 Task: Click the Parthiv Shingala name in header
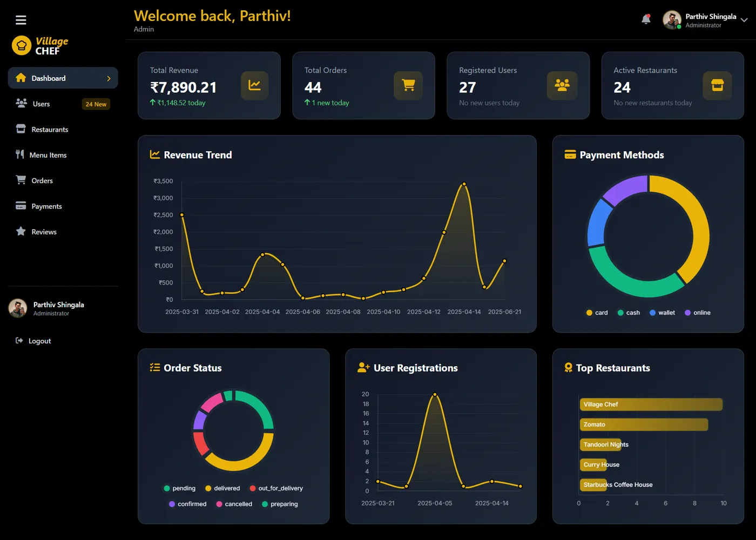pos(711,16)
